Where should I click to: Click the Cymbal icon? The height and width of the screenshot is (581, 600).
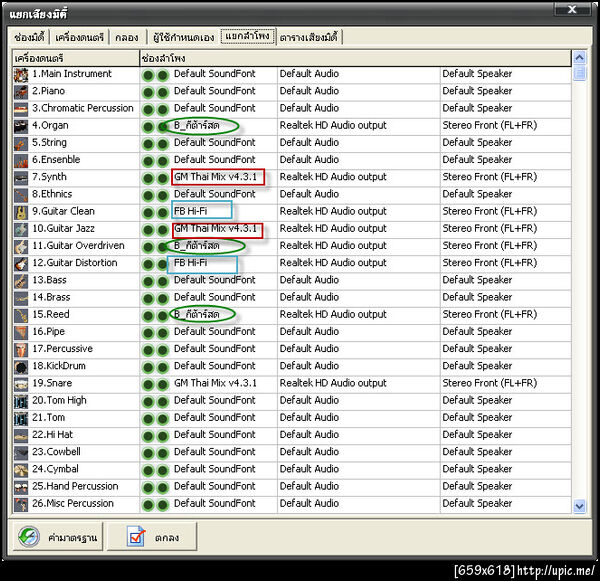[21, 470]
